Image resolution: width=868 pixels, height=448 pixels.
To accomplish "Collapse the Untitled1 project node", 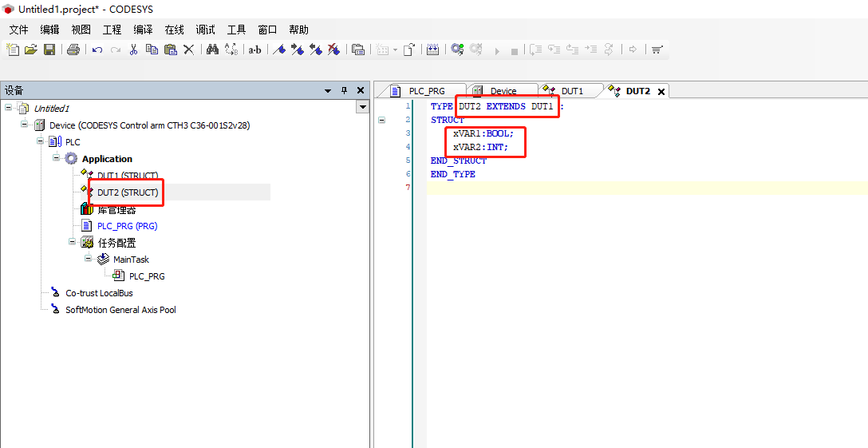I will pyautogui.click(x=8, y=108).
